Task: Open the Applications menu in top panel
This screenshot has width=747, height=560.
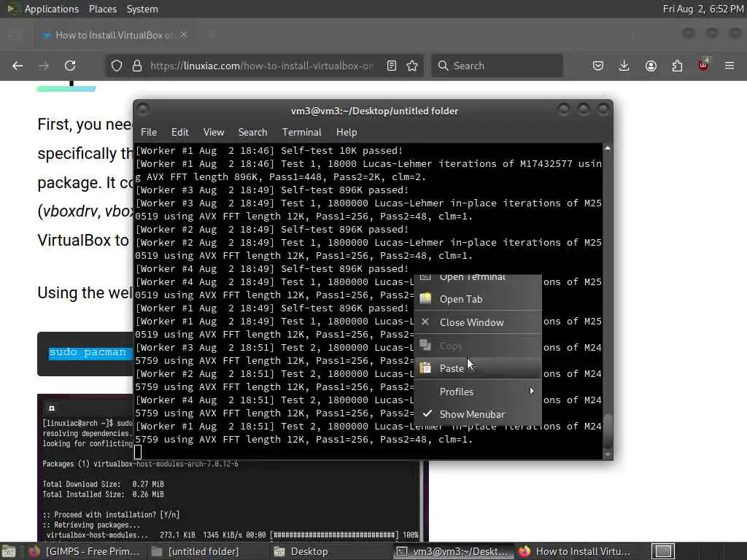Action: pyautogui.click(x=52, y=9)
